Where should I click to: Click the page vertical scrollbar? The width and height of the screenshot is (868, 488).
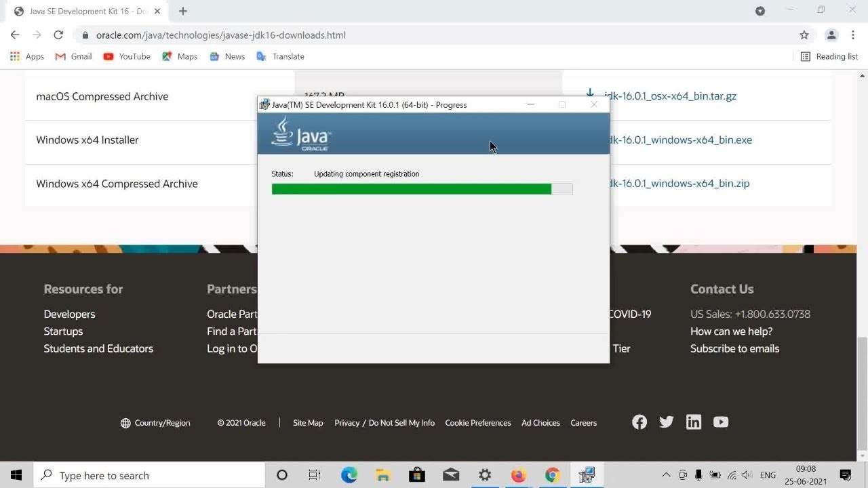[862, 394]
